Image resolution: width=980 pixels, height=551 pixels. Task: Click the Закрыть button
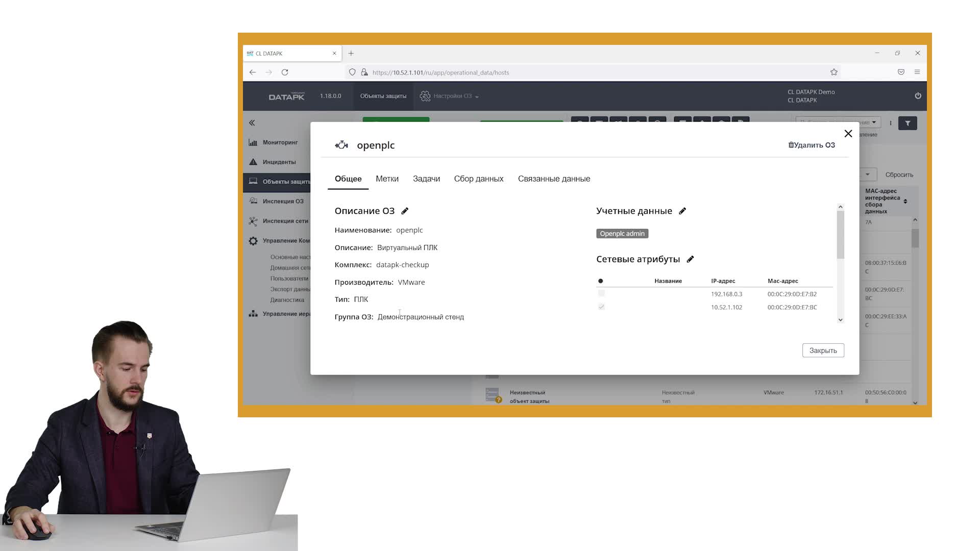823,350
